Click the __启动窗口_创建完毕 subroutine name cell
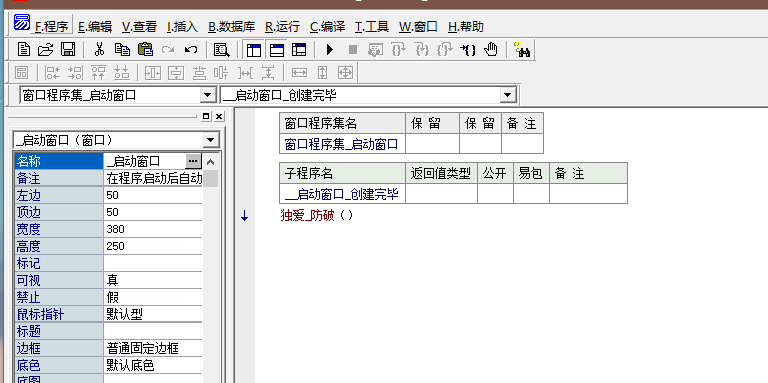768x383 pixels. tap(342, 194)
